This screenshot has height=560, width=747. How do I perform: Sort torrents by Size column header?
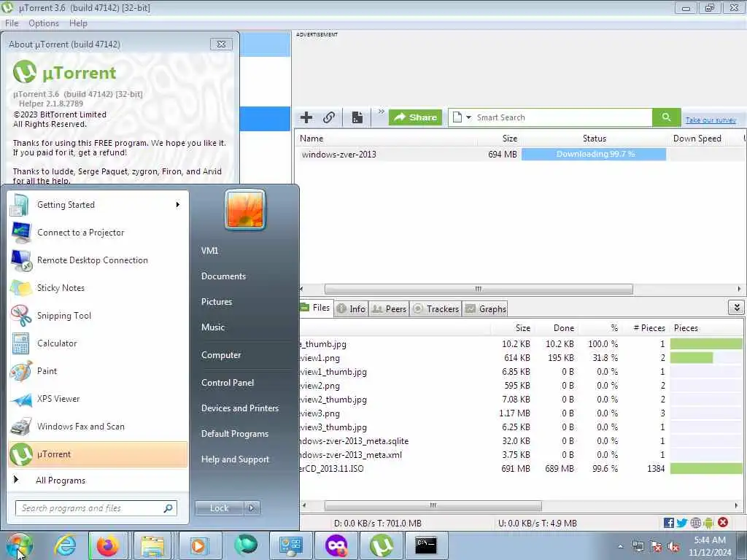(x=509, y=139)
